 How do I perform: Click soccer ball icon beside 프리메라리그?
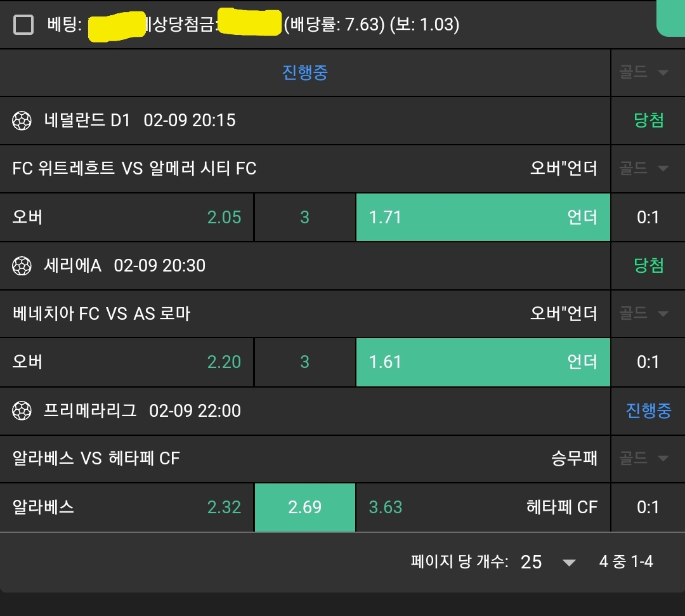[x=22, y=410]
